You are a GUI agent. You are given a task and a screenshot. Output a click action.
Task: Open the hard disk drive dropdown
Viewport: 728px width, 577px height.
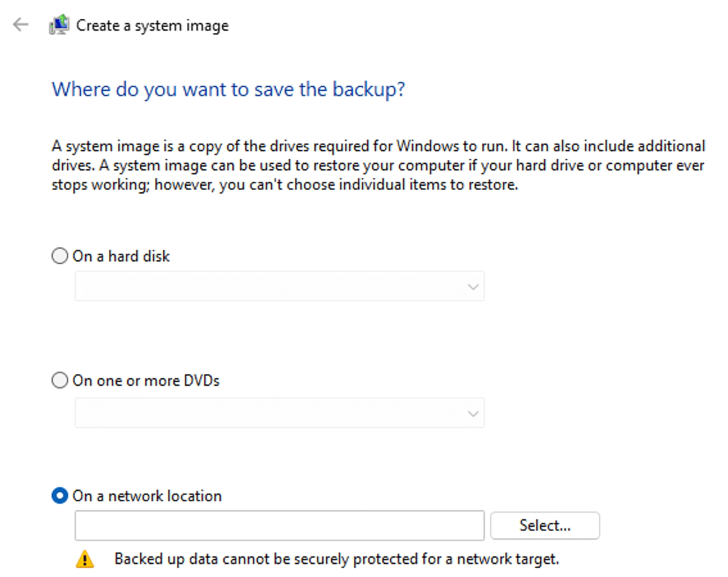click(280, 286)
